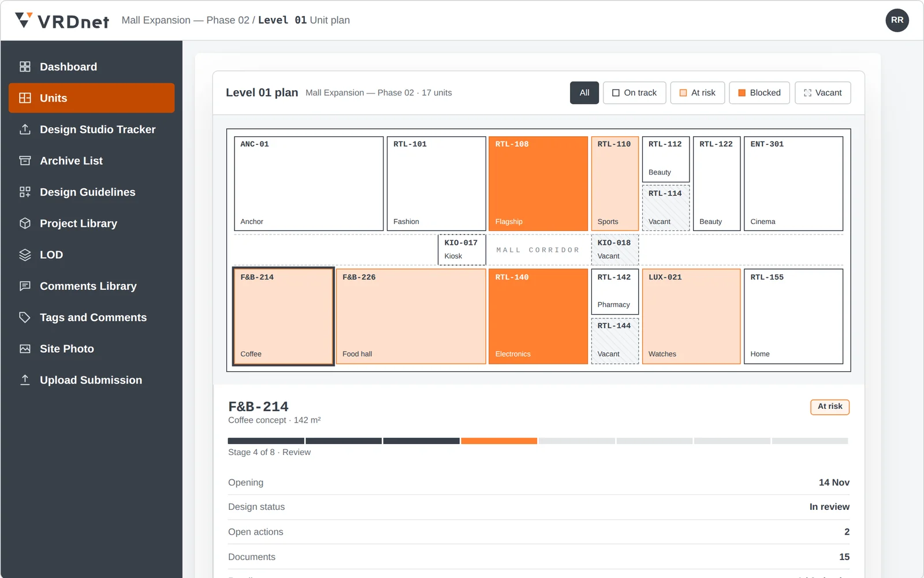This screenshot has width=924, height=578.
Task: Select the All filter
Action: pyautogui.click(x=584, y=93)
